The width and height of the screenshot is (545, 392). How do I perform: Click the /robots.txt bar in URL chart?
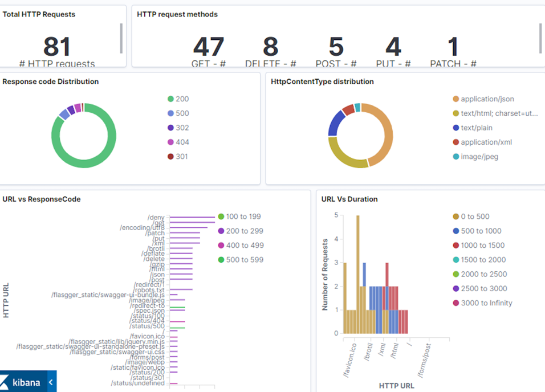pos(181,289)
